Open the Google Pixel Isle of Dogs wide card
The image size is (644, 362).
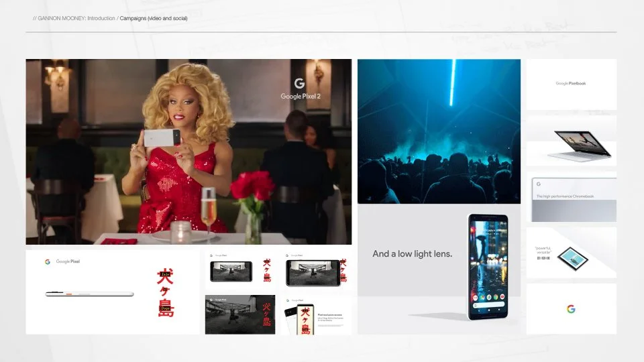(x=113, y=292)
